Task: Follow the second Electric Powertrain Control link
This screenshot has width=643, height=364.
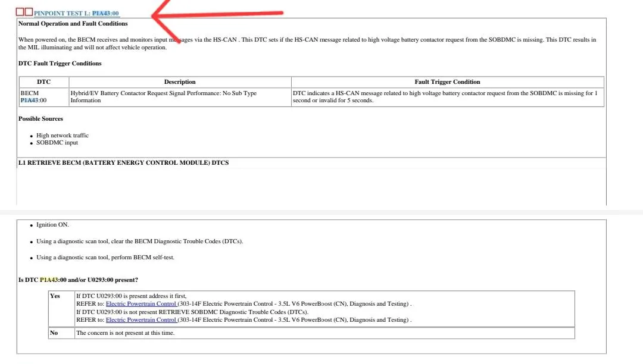Action: [141, 320]
